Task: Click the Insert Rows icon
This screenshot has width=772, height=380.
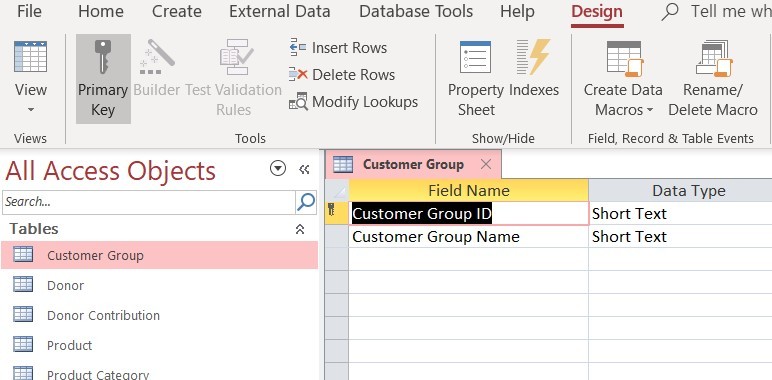Action: [x=298, y=48]
